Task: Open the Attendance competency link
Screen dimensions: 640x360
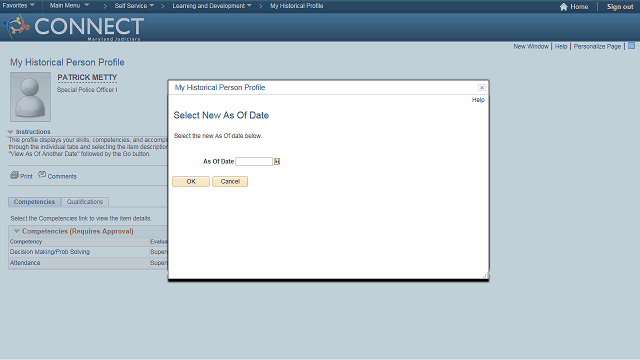Action: point(25,263)
